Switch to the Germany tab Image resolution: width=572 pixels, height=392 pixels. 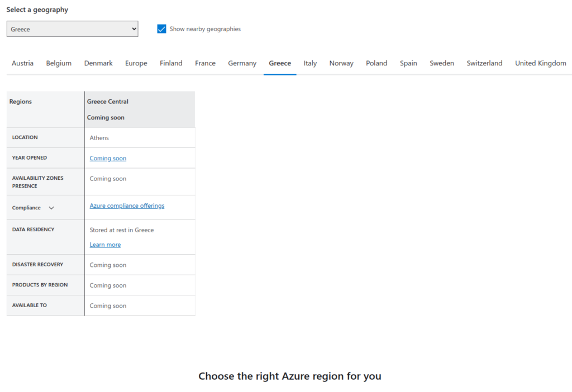coord(242,63)
